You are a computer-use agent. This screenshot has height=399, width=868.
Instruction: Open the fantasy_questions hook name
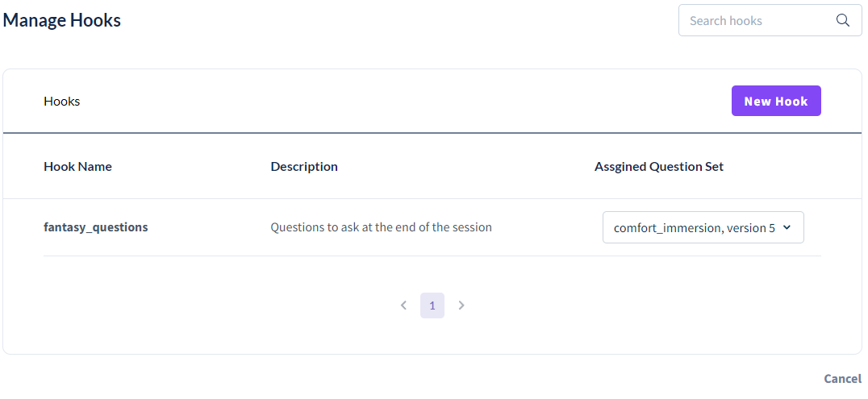[96, 227]
